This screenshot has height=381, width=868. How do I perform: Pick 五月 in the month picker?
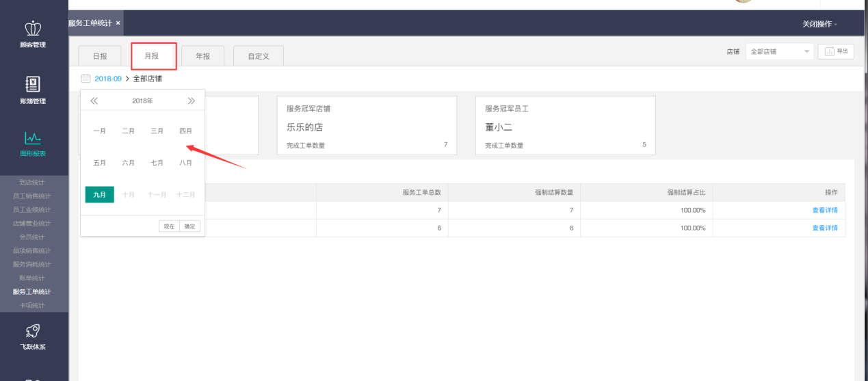[99, 163]
